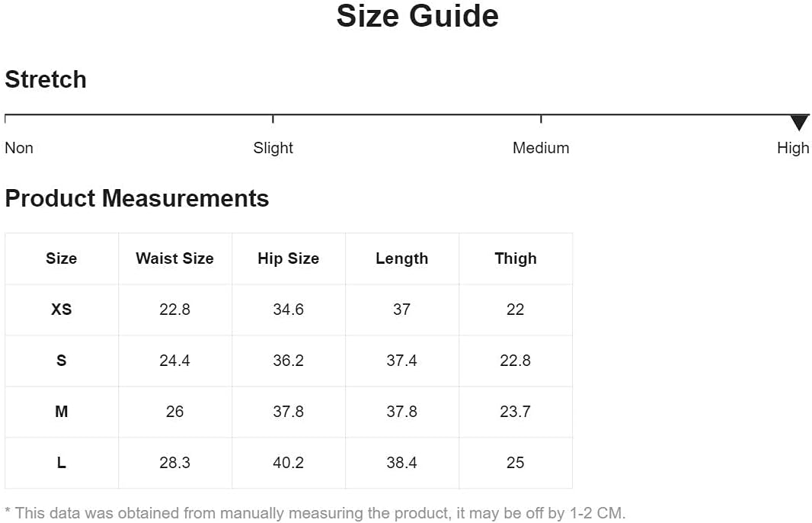Click the Product Measurements heading
Screen dimensions: 812x523
(x=137, y=198)
